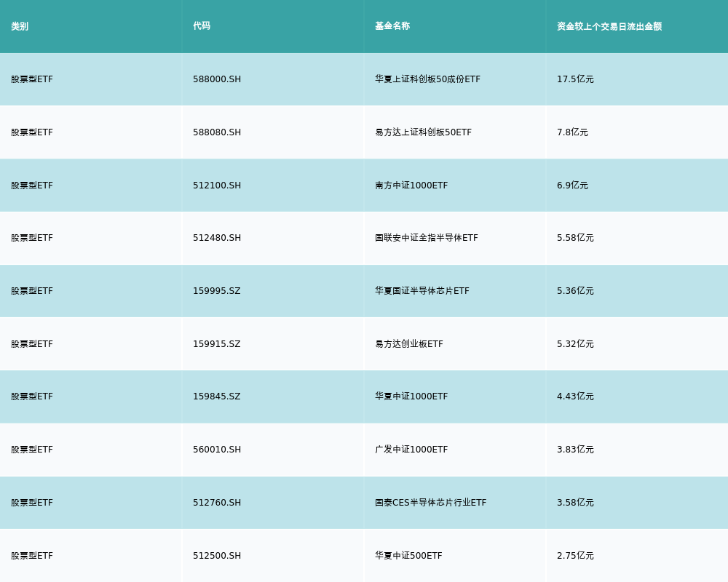Select code cell 512500.SH
Screen dimensions: 728x582
coord(217,556)
